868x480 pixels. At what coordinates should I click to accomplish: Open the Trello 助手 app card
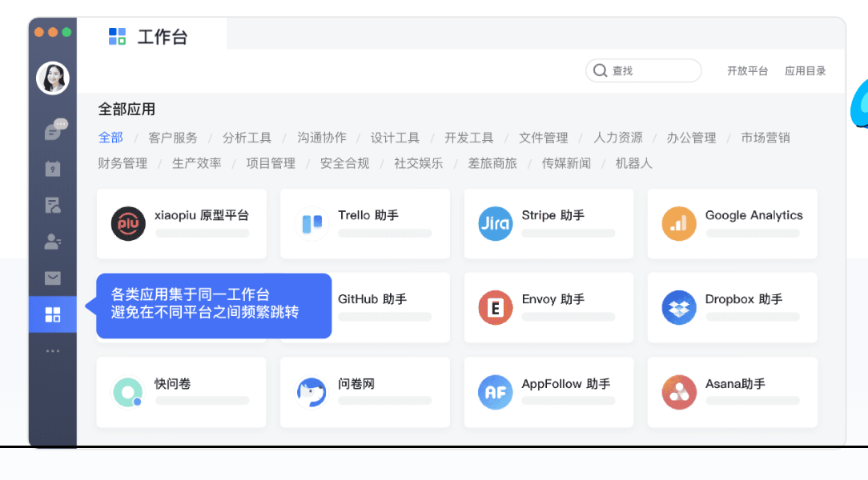(364, 224)
